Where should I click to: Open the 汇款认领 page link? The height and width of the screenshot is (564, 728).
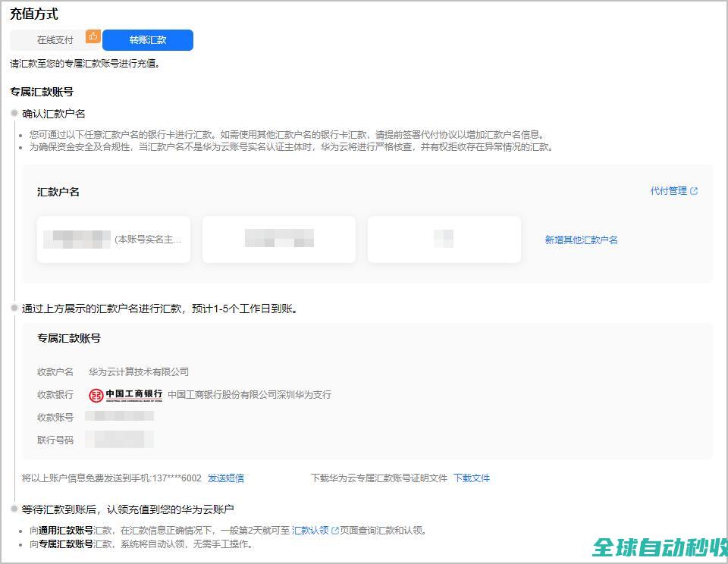pyautogui.click(x=310, y=531)
